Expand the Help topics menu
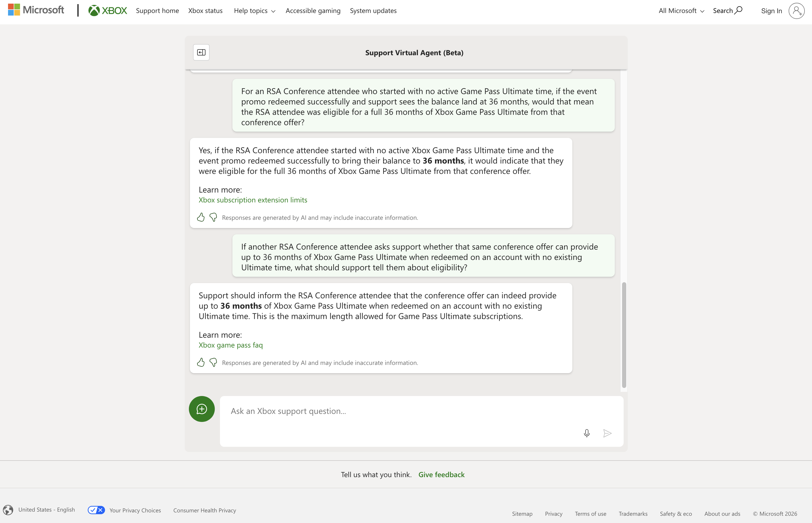812x523 pixels. click(x=254, y=11)
